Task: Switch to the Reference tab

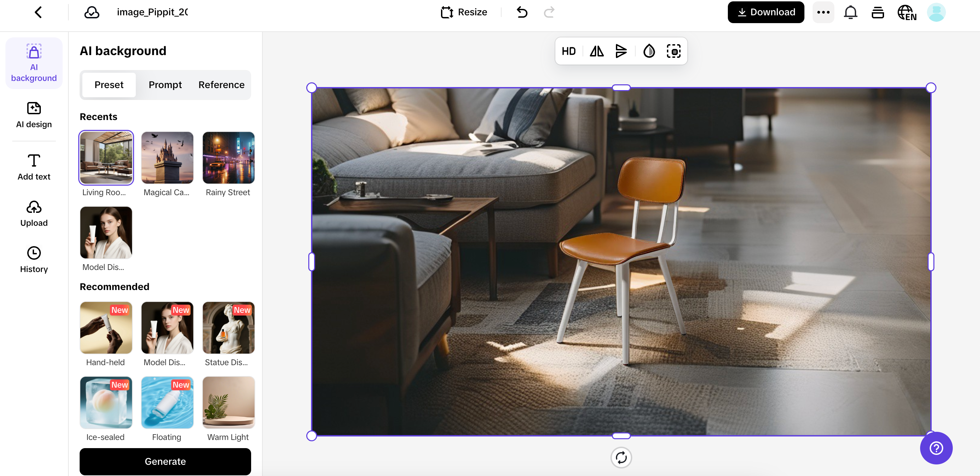Action: click(x=222, y=85)
